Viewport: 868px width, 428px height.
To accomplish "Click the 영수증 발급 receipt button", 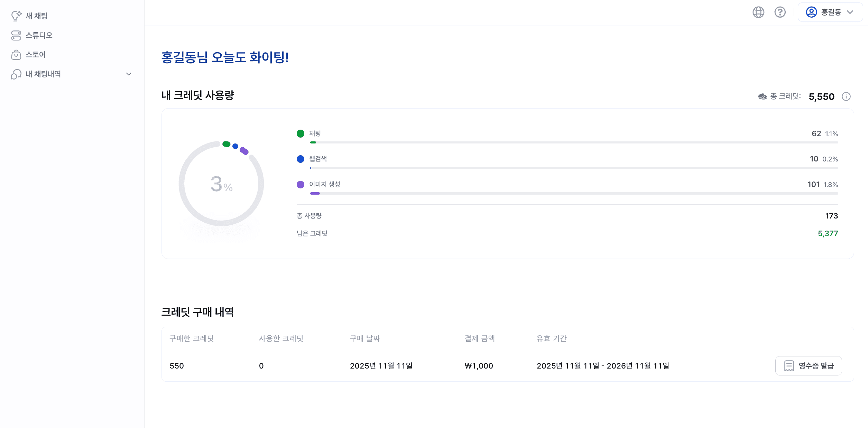I will pos(808,365).
